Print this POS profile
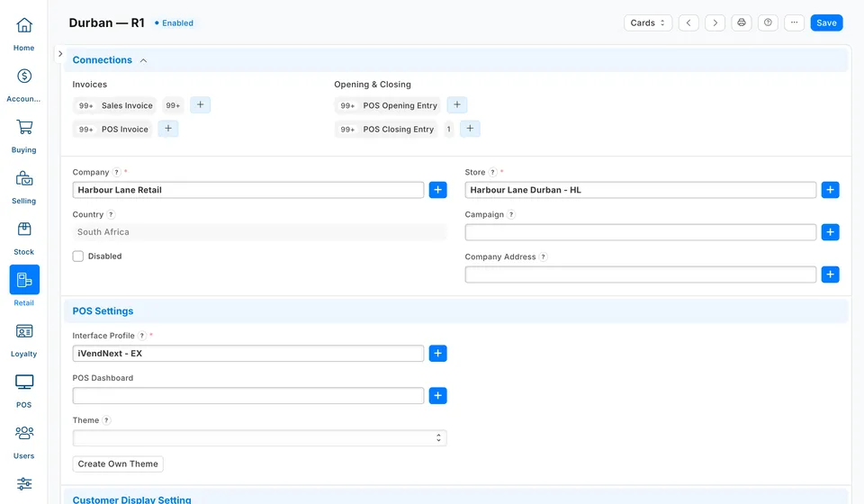 pos(742,22)
